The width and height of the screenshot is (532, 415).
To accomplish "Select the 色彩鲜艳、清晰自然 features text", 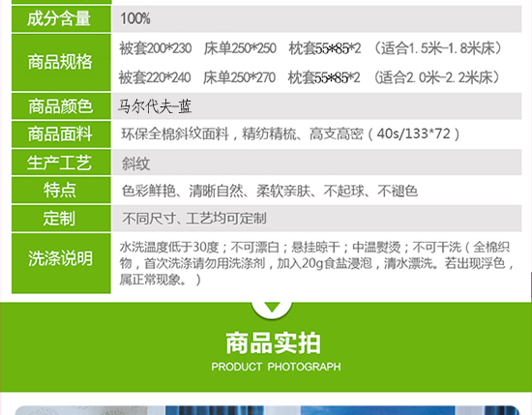I will click(270, 191).
